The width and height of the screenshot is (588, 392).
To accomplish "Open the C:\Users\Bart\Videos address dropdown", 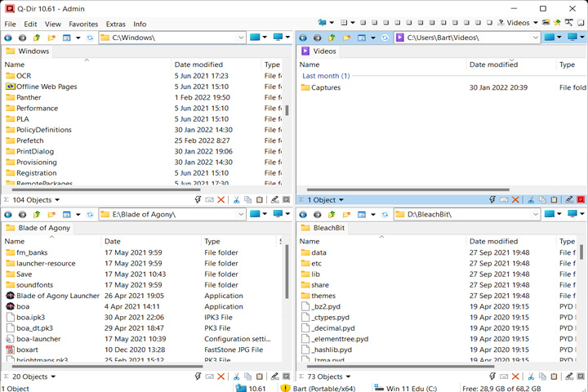I will [536, 38].
